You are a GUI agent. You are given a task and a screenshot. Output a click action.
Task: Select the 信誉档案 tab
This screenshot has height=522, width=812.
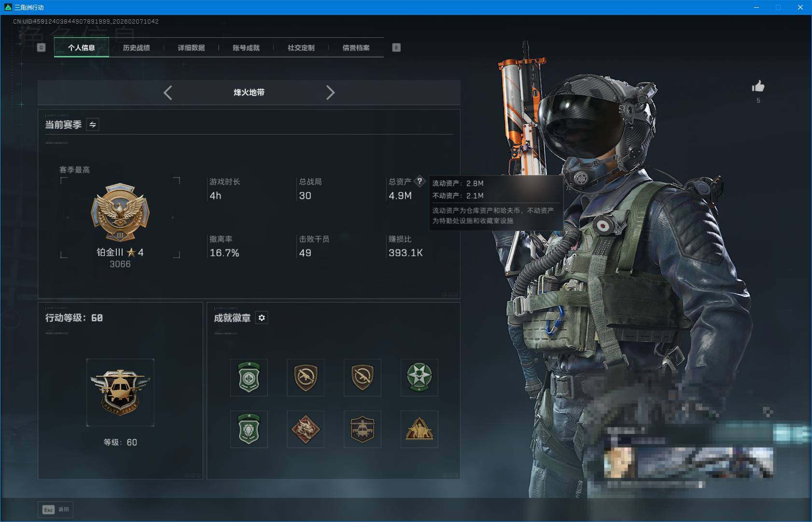[x=357, y=47]
